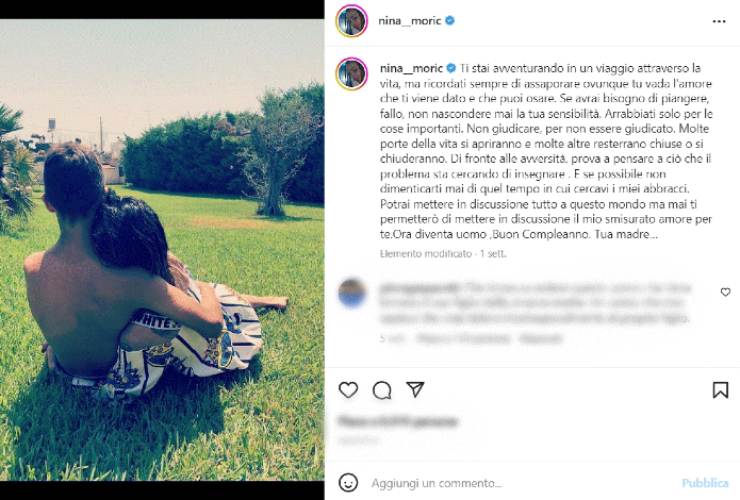Like the blurred comment's small heart
740x500 pixels.
[x=725, y=292]
